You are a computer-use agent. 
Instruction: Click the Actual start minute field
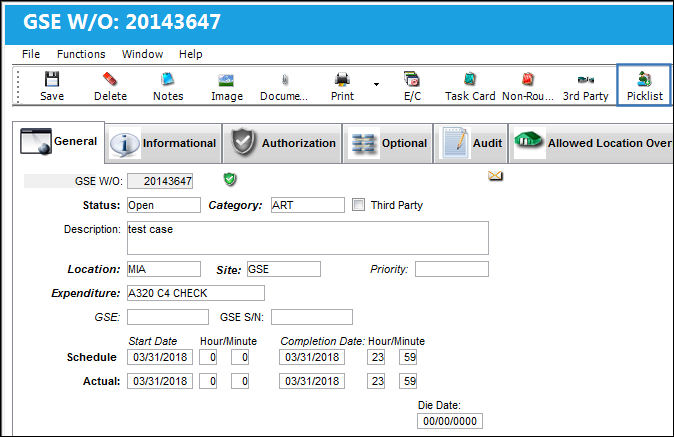(240, 381)
